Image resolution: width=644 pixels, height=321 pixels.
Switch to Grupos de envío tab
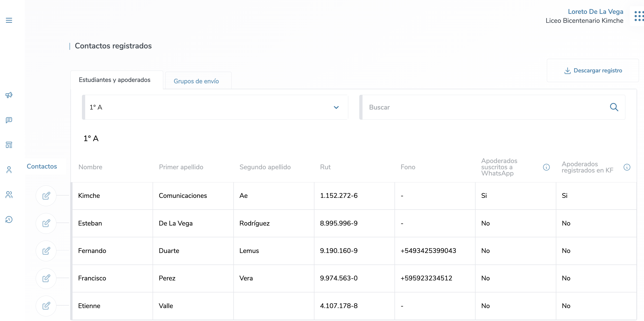(x=196, y=81)
